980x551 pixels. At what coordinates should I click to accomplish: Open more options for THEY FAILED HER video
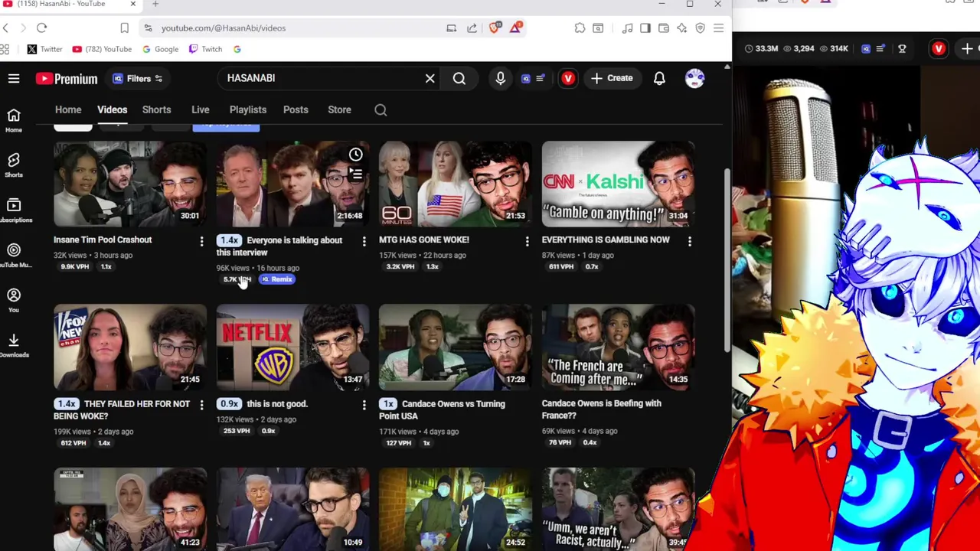[201, 405]
